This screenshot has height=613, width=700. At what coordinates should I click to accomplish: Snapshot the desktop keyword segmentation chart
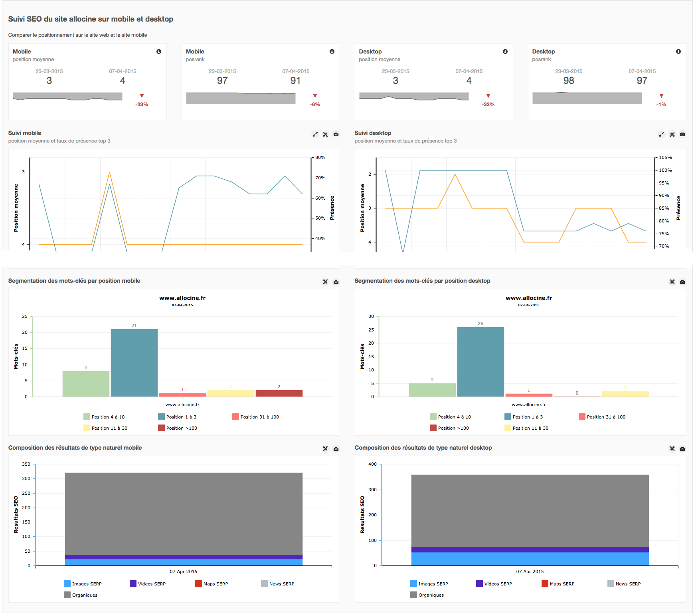tap(682, 282)
